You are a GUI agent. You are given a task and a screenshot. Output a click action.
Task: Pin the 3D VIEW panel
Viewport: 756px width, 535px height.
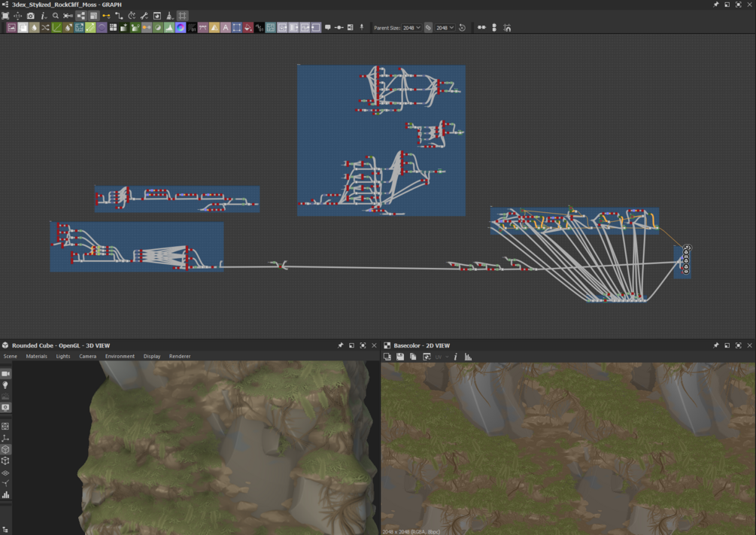pyautogui.click(x=341, y=345)
